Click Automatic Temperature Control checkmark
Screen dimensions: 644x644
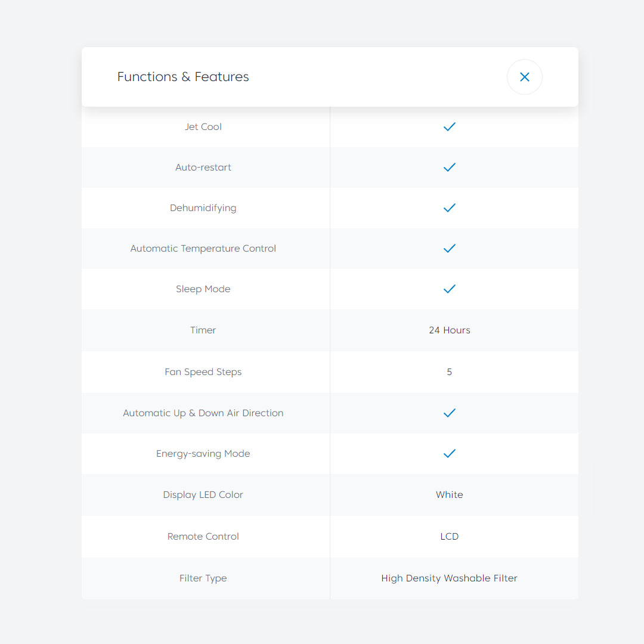tap(450, 248)
